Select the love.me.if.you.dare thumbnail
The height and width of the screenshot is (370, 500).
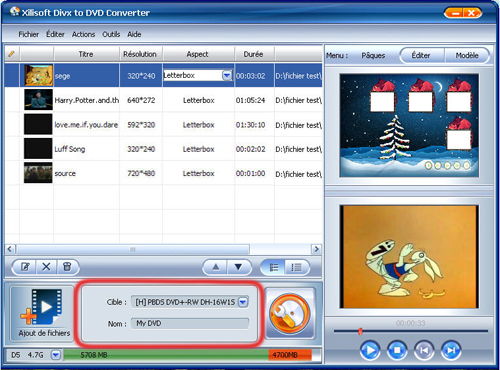coord(38,124)
